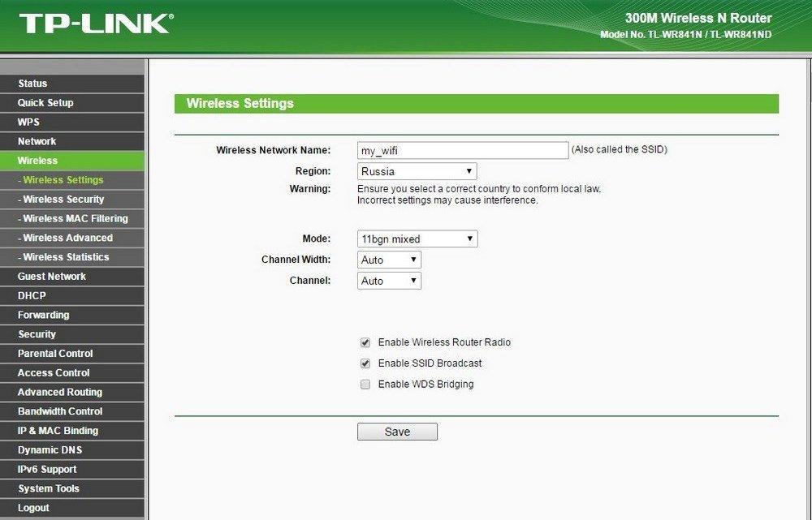This screenshot has width=812, height=520.
Task: Open Wireless MAC Filtering submenu
Action: [72, 218]
